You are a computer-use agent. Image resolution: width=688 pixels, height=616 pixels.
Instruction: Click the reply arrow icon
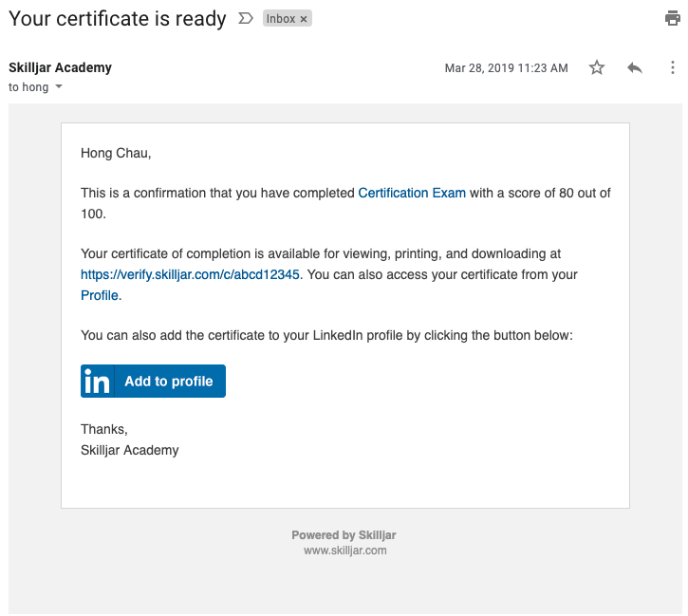tap(635, 67)
